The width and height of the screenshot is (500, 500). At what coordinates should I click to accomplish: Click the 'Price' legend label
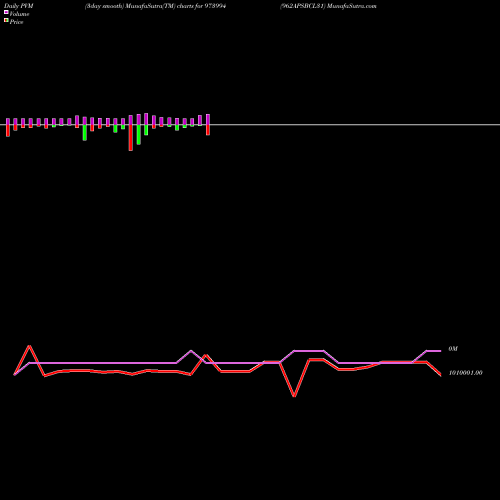click(16, 22)
